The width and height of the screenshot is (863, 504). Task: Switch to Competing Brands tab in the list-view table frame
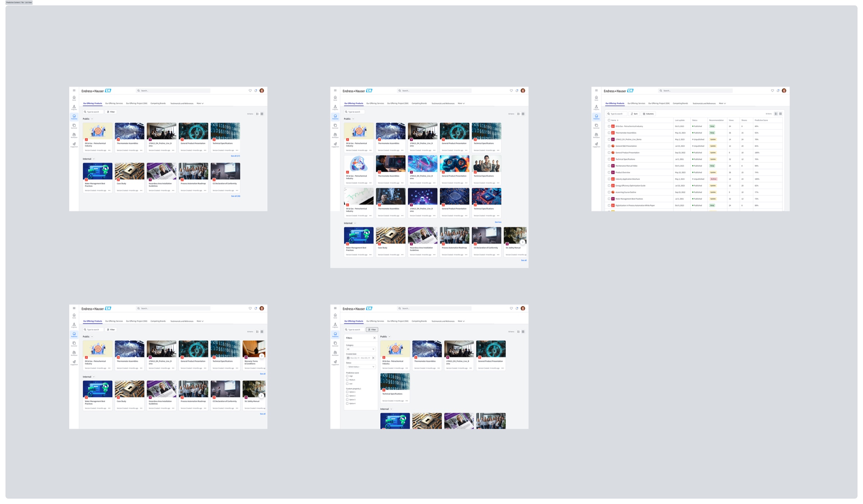tap(680, 103)
